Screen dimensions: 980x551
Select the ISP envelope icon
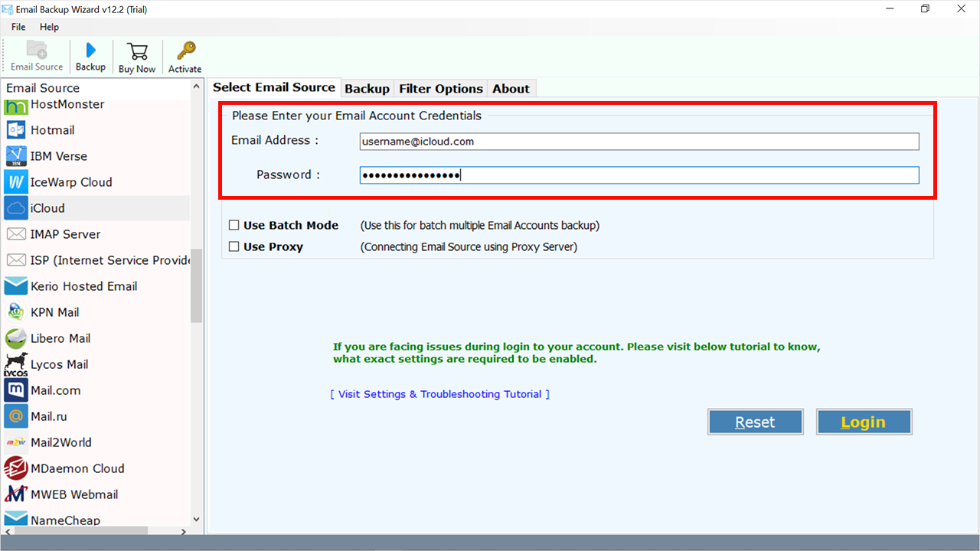click(16, 260)
